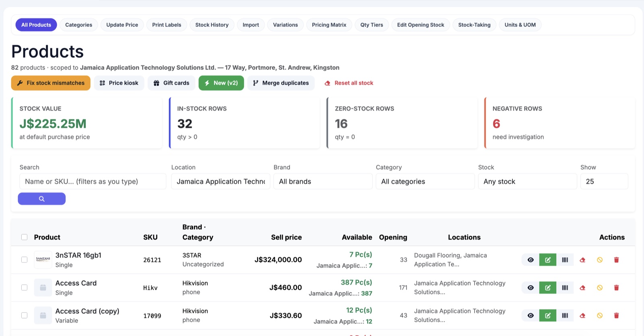Click the Zero-Stock Rows 16 card
This screenshot has width=644, height=336.
(x=402, y=123)
